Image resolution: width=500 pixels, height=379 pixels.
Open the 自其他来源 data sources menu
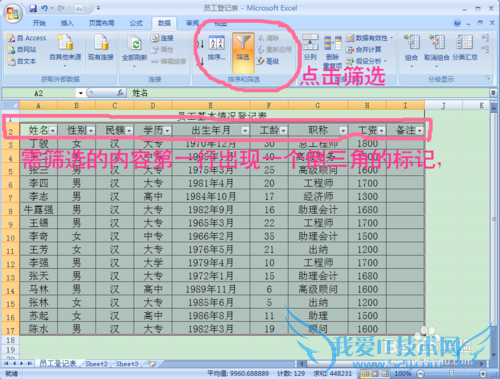65,50
